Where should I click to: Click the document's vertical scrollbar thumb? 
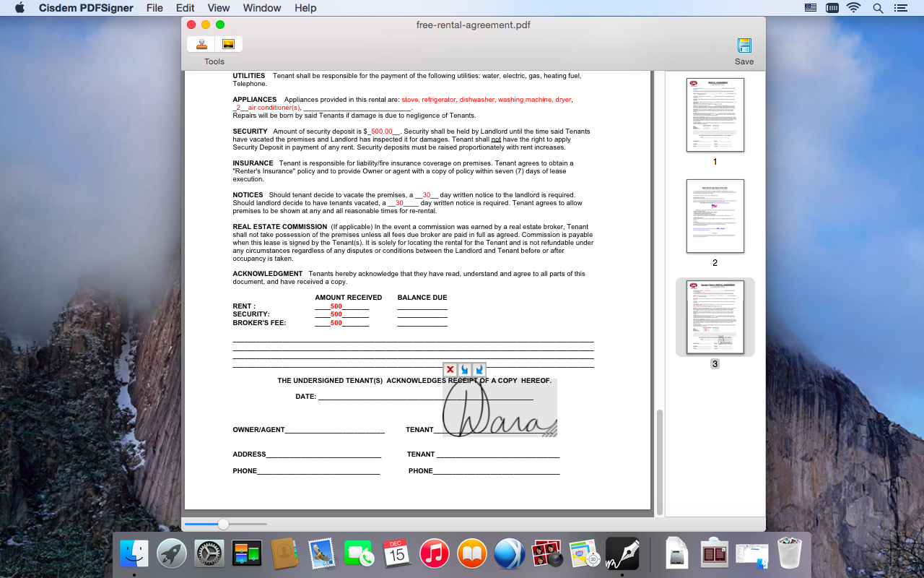click(659, 462)
